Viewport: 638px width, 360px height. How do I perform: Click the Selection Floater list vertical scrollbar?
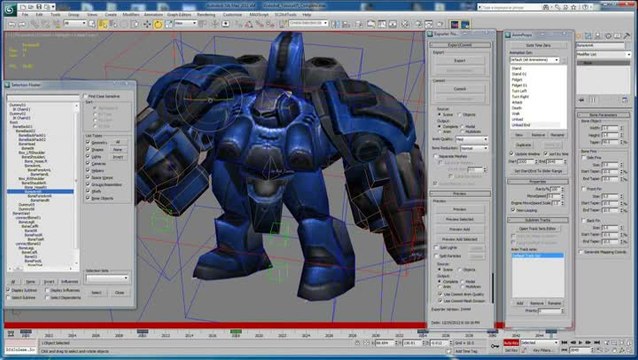[x=76, y=183]
